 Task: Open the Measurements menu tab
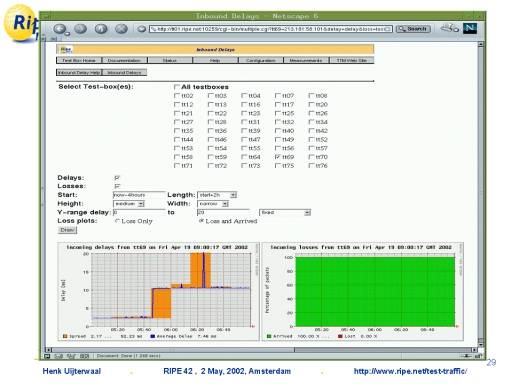coord(306,60)
